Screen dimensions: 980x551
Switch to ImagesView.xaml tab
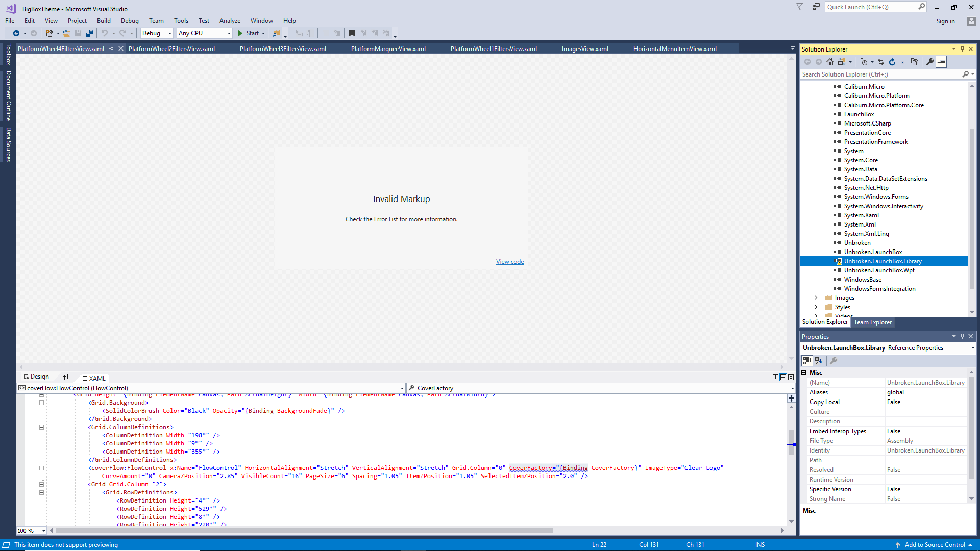pos(585,49)
